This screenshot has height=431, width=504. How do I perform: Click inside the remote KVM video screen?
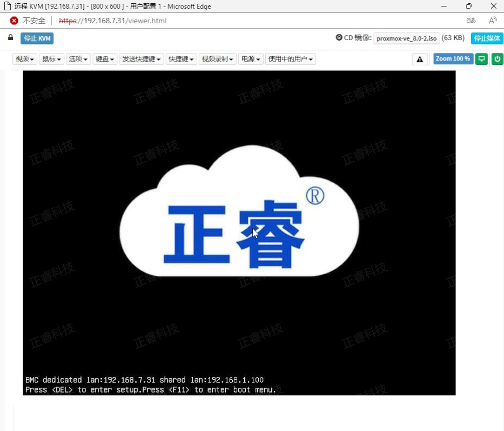coord(239,233)
